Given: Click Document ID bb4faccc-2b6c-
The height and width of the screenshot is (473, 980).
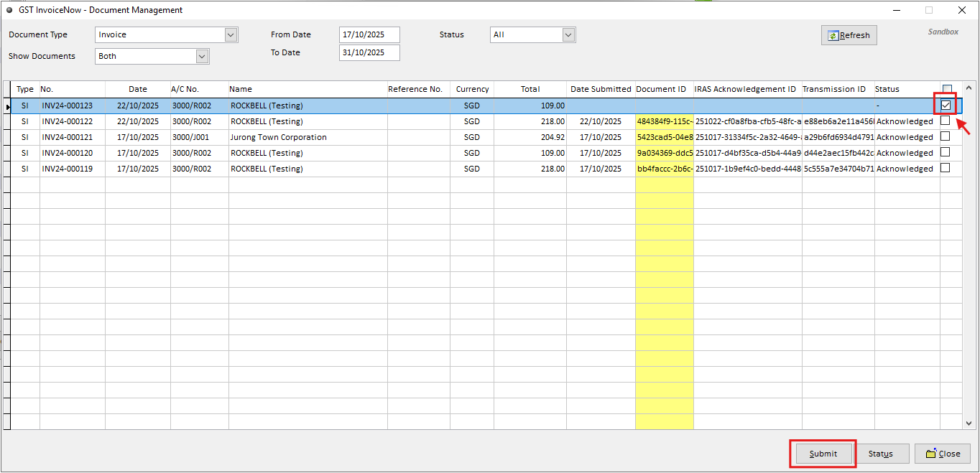Looking at the screenshot, I should pyautogui.click(x=665, y=169).
